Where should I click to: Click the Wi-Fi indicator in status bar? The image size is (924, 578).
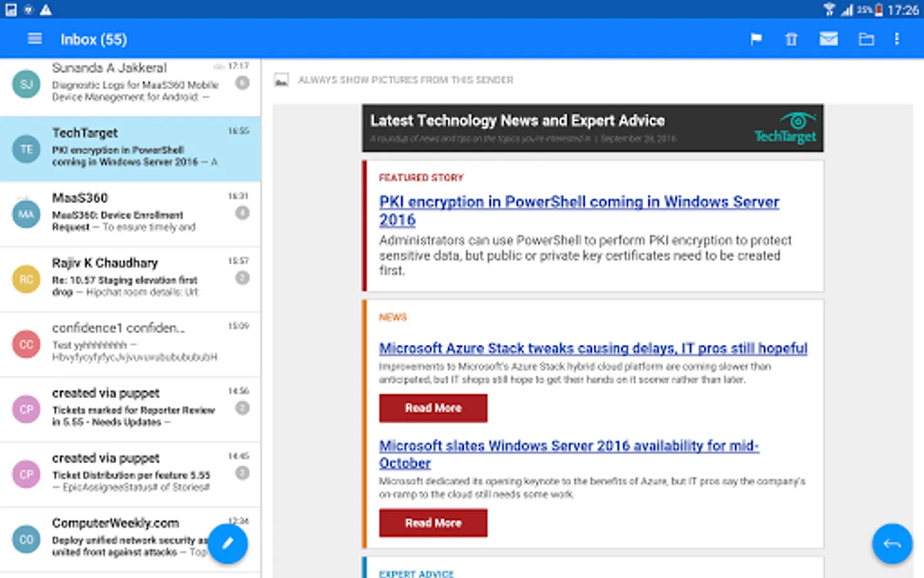[830, 9]
